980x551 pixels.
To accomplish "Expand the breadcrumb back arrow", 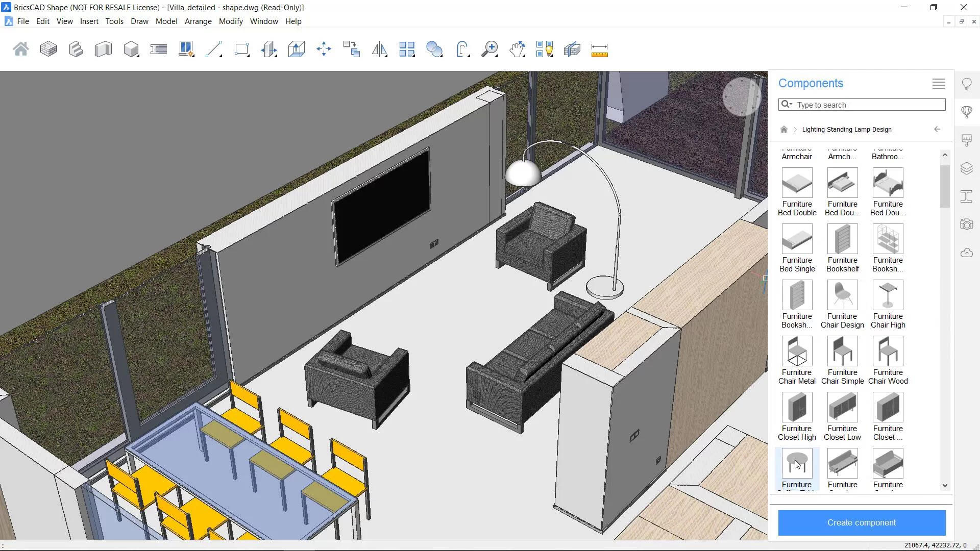I will tap(938, 129).
